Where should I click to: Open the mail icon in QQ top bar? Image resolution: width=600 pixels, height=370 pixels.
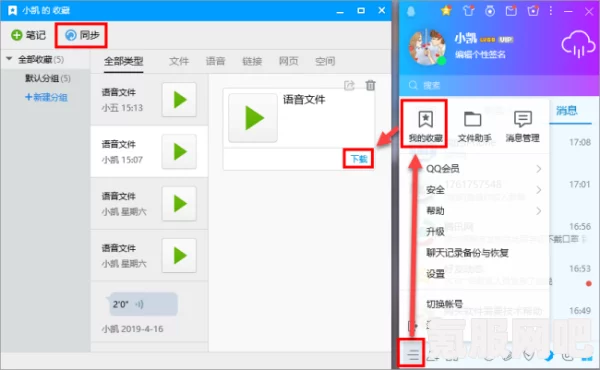pos(511,11)
